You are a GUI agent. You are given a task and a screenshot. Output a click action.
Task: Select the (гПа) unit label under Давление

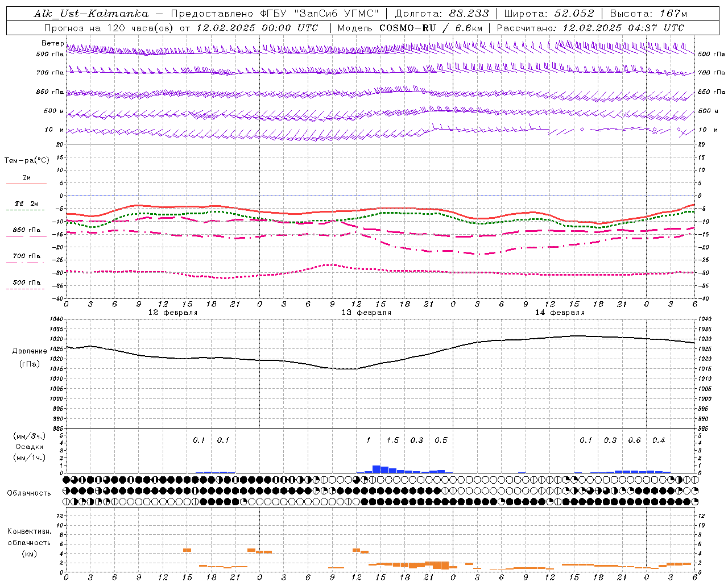click(x=30, y=364)
